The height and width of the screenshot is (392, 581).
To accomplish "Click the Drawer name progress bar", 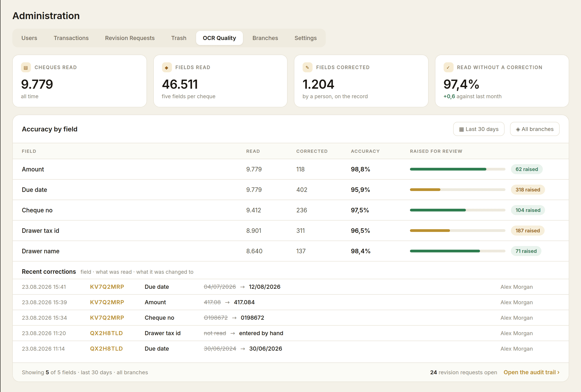I will click(x=457, y=251).
